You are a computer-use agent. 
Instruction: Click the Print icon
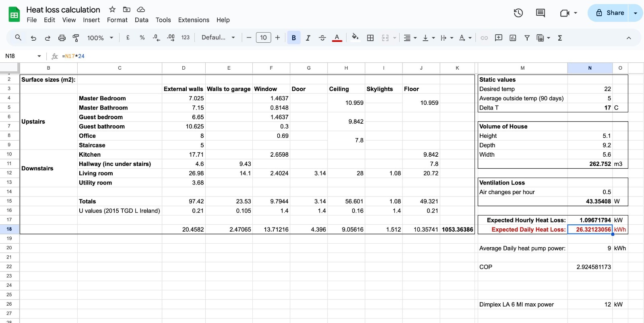tap(62, 38)
